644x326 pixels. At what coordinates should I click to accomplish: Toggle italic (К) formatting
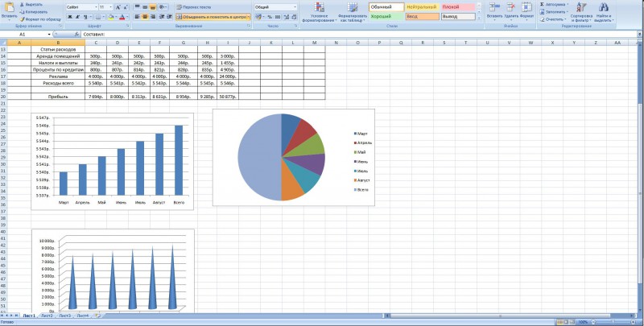77,17
